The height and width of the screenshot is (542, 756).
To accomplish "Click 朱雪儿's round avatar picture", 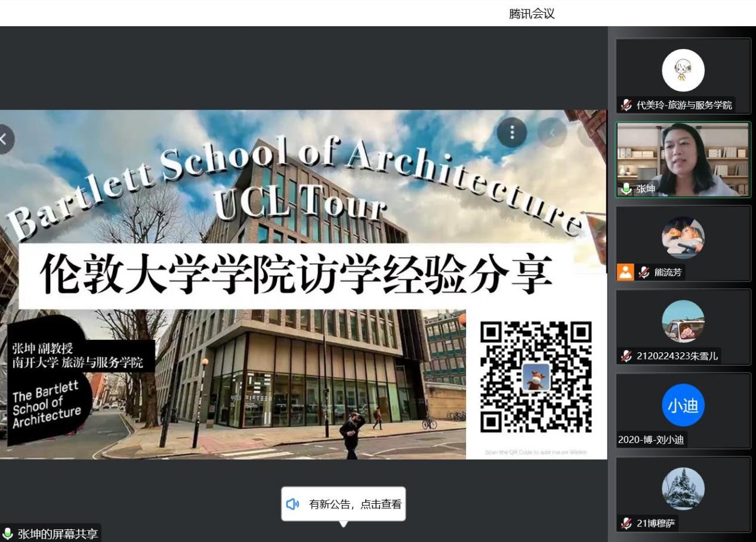I will 683,321.
